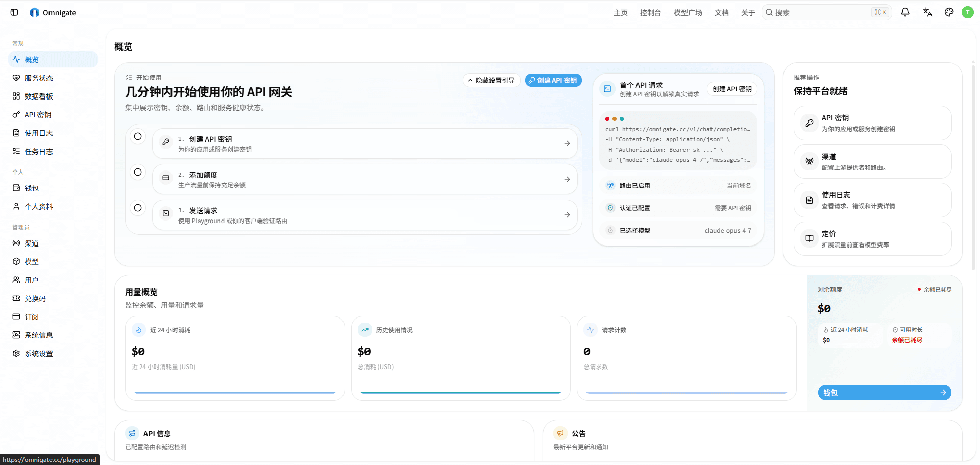Click the flame icon near 近 24 小时消耗
Image resolution: width=980 pixels, height=465 pixels.
pyautogui.click(x=139, y=330)
